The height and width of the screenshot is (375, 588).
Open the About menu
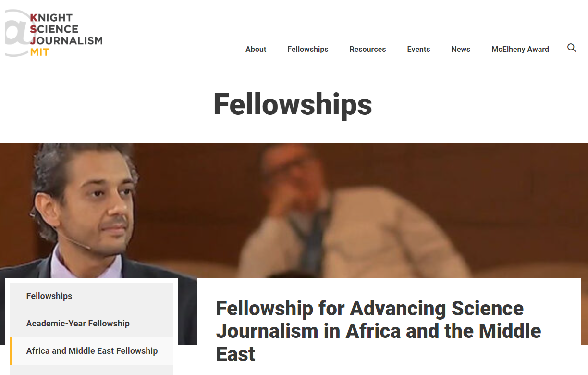point(256,49)
